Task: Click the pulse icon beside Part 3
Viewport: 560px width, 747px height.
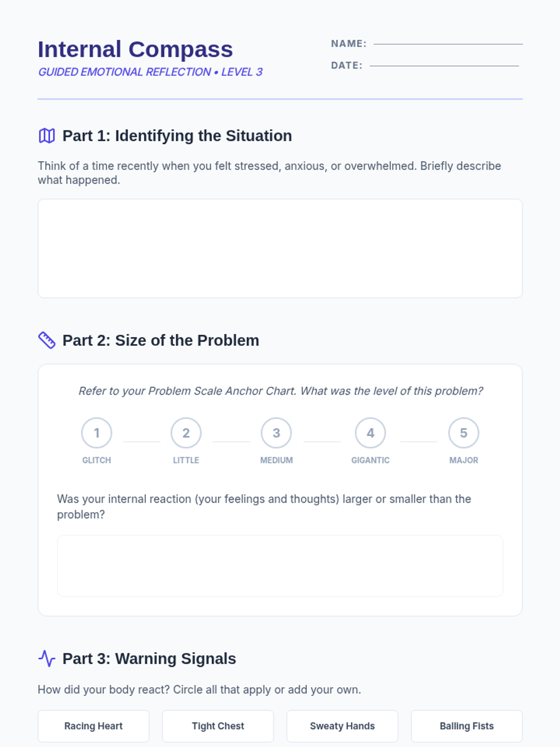Action: [47, 659]
